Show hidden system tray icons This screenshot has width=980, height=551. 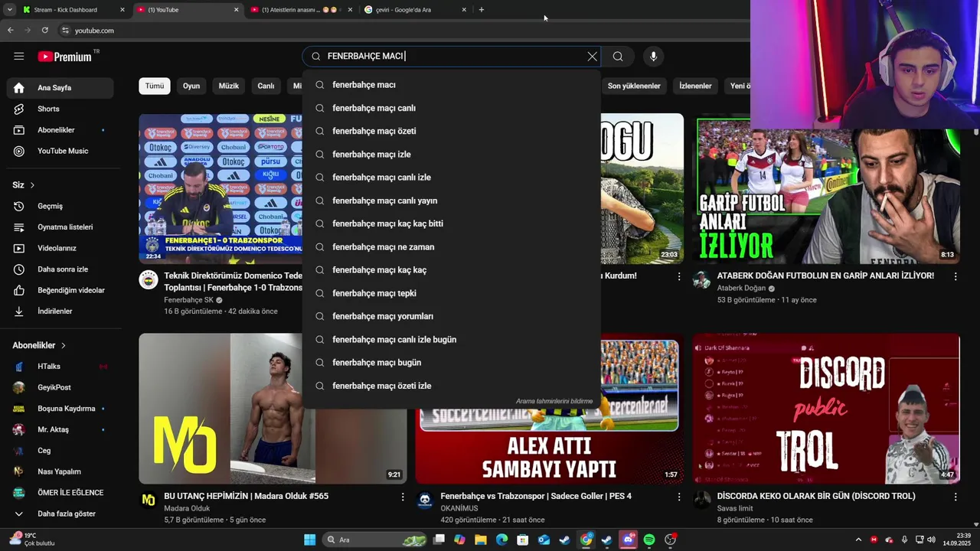pyautogui.click(x=858, y=540)
